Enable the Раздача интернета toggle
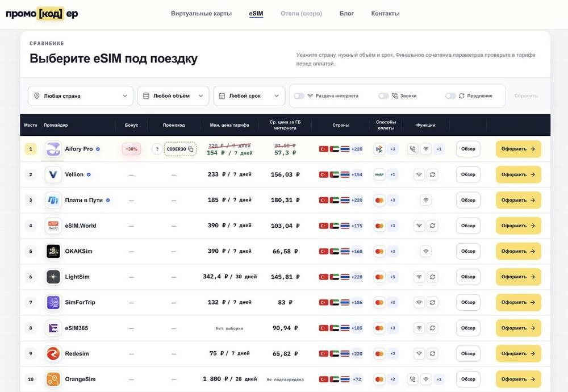Viewport: 568px width, 392px height. point(299,96)
